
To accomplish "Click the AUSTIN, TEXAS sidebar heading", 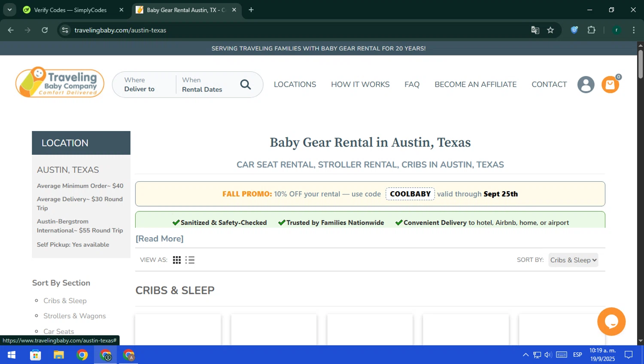I will tap(68, 170).
